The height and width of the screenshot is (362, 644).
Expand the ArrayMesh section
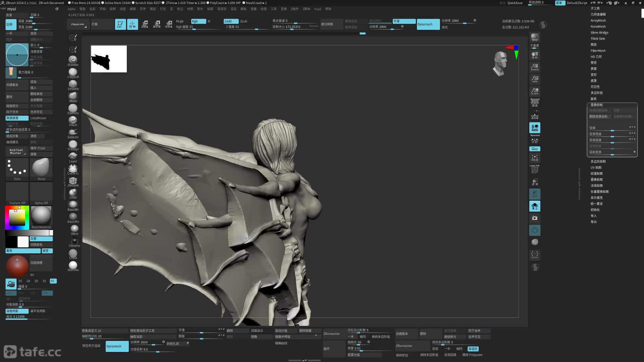click(x=598, y=20)
